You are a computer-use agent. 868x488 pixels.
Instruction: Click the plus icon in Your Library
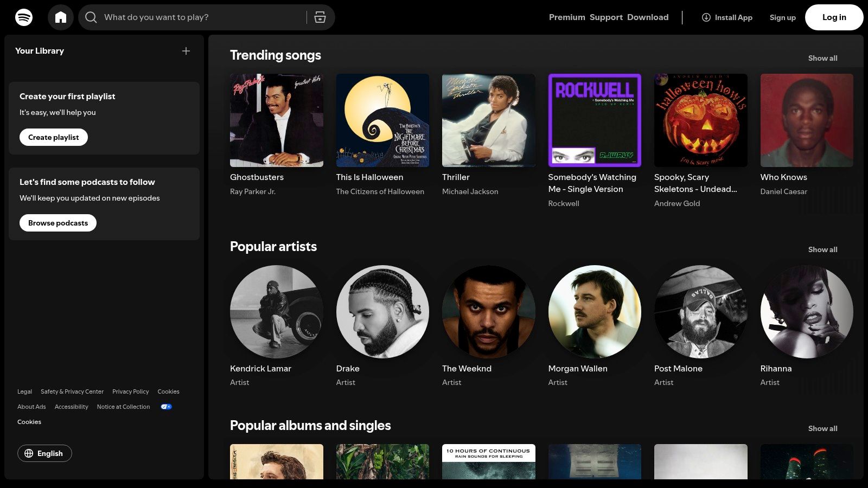[x=186, y=51]
